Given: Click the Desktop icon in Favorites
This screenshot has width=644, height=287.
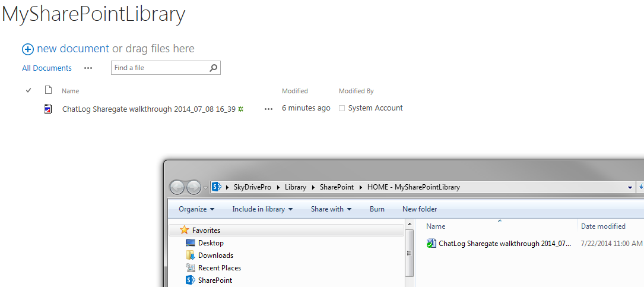Looking at the screenshot, I should click(191, 243).
